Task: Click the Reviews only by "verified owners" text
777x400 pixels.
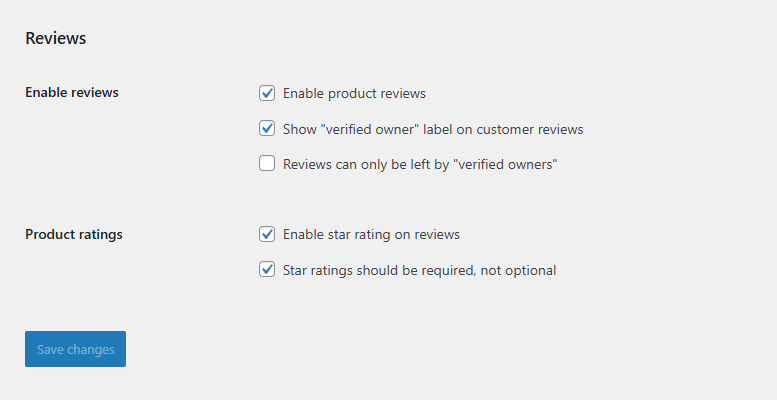Action: 419,164
